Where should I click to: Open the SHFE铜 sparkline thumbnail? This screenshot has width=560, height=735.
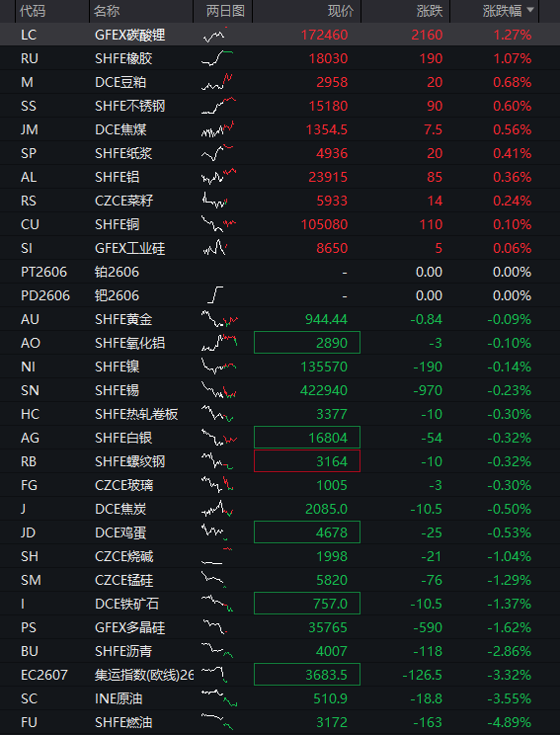[219, 224]
